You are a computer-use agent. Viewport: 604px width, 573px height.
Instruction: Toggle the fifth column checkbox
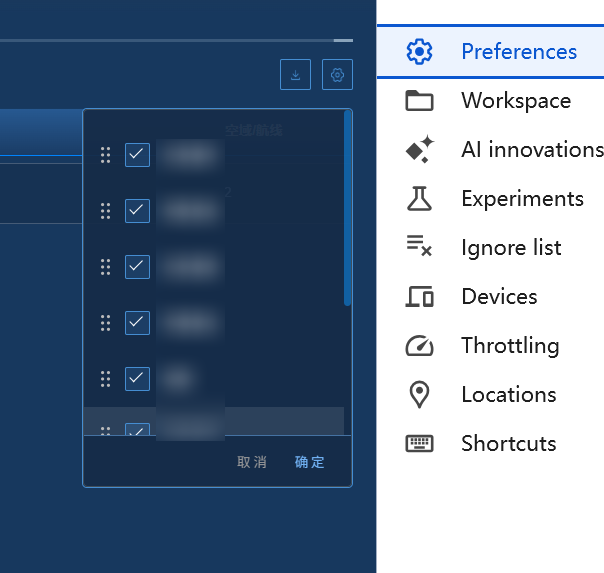(137, 379)
